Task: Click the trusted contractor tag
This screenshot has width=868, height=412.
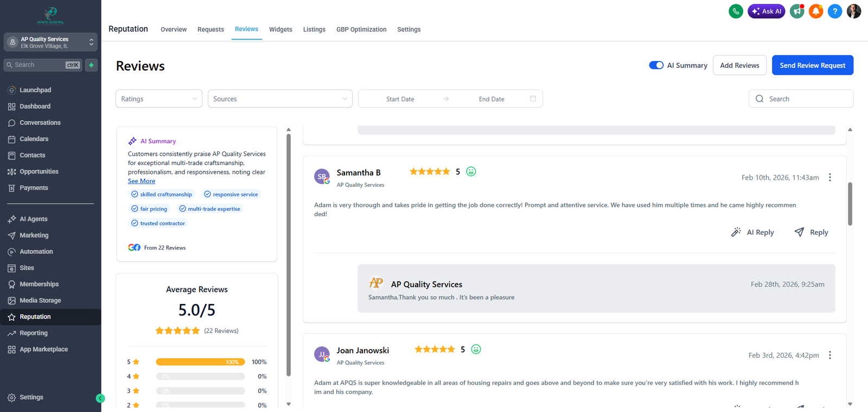Action: [158, 223]
